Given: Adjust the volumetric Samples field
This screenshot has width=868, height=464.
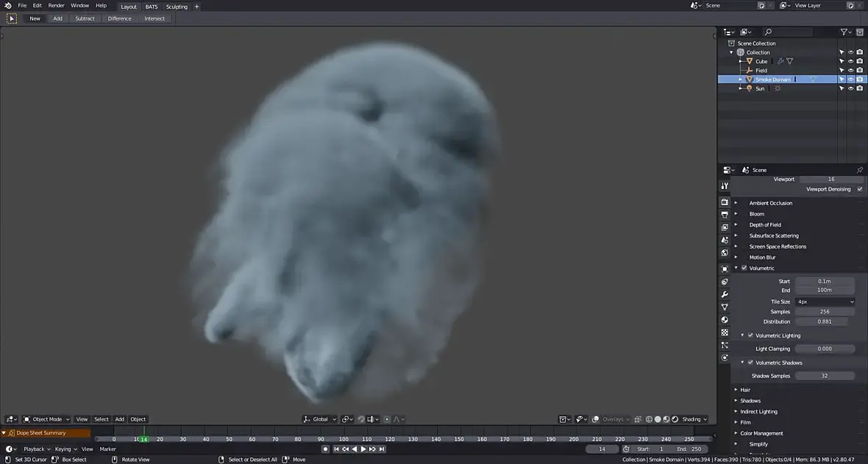Looking at the screenshot, I should pyautogui.click(x=825, y=312).
